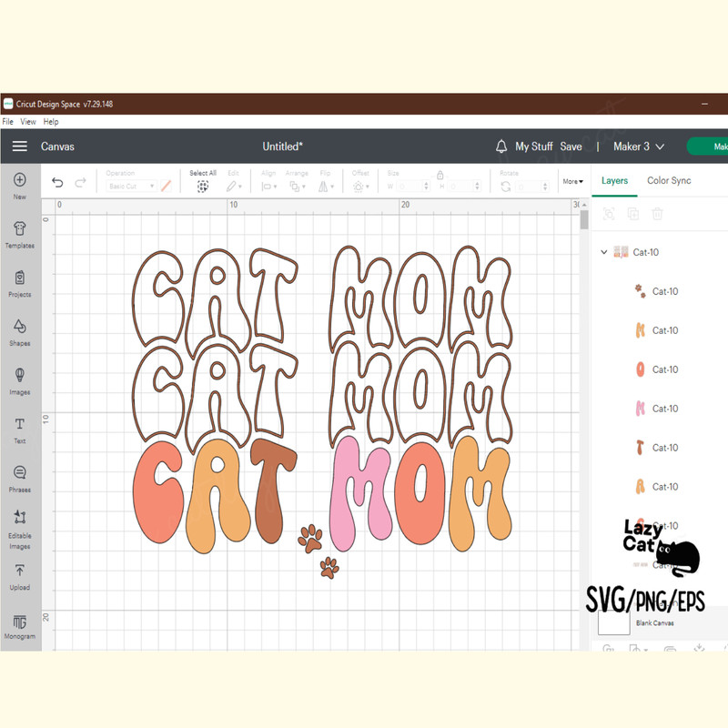Toggle the size lock icon
728x728 pixels.
point(440,174)
